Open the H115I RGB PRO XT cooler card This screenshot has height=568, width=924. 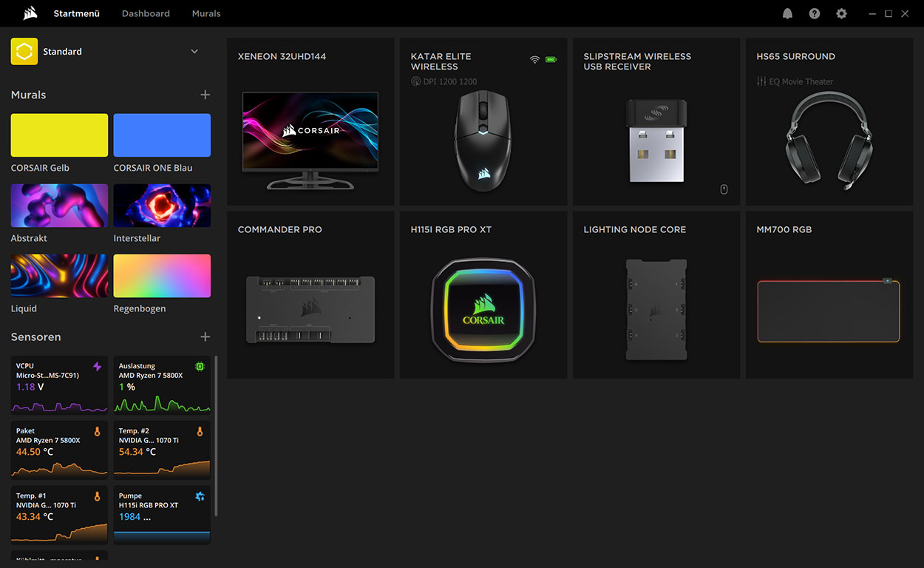[x=483, y=295]
